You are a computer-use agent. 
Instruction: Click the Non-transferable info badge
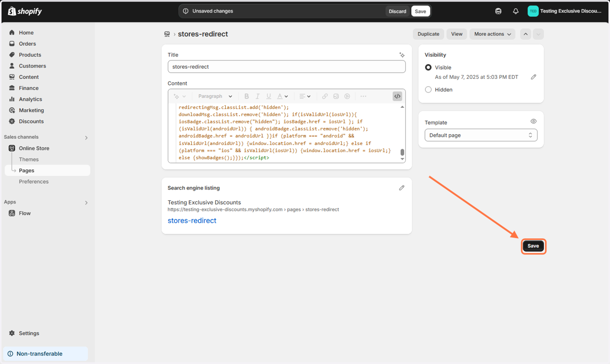(45, 354)
